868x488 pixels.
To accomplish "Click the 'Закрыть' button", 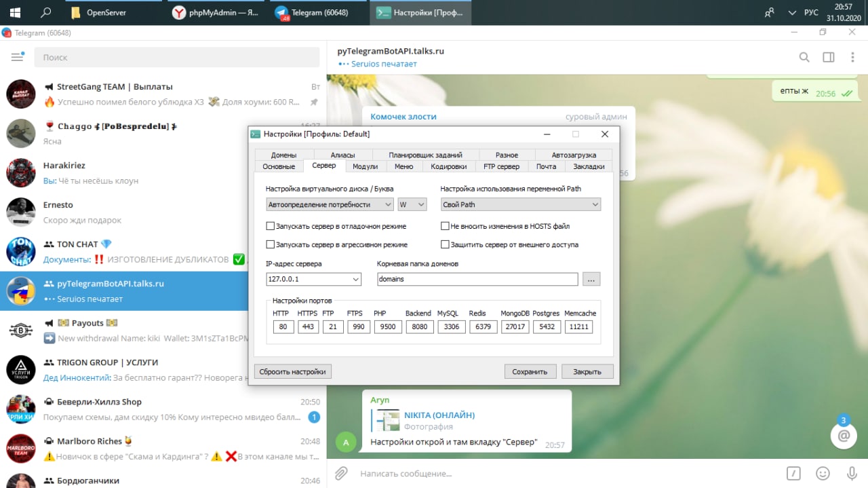I will pyautogui.click(x=587, y=371).
